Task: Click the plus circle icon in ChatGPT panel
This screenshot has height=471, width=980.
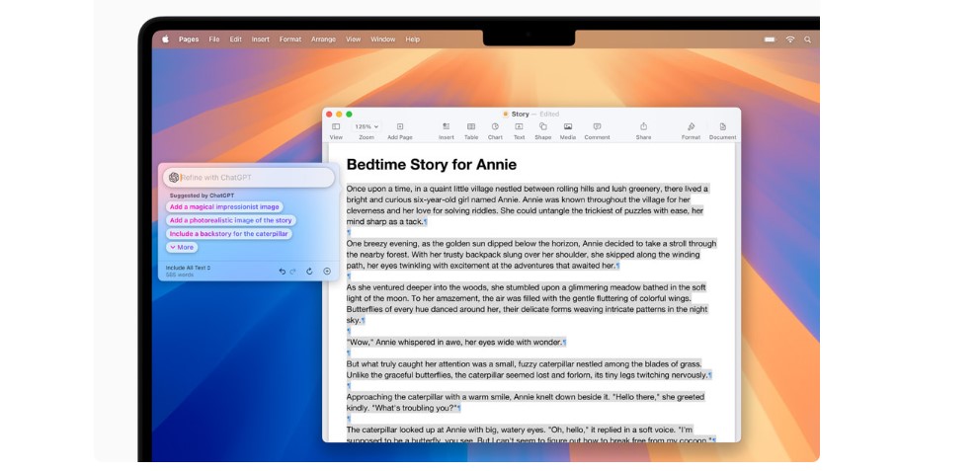Action: (327, 272)
